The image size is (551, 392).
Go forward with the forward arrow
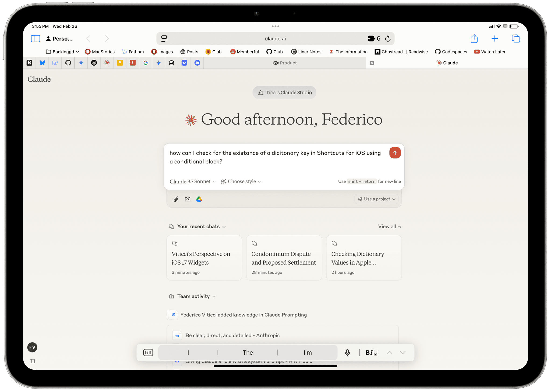[x=107, y=39]
